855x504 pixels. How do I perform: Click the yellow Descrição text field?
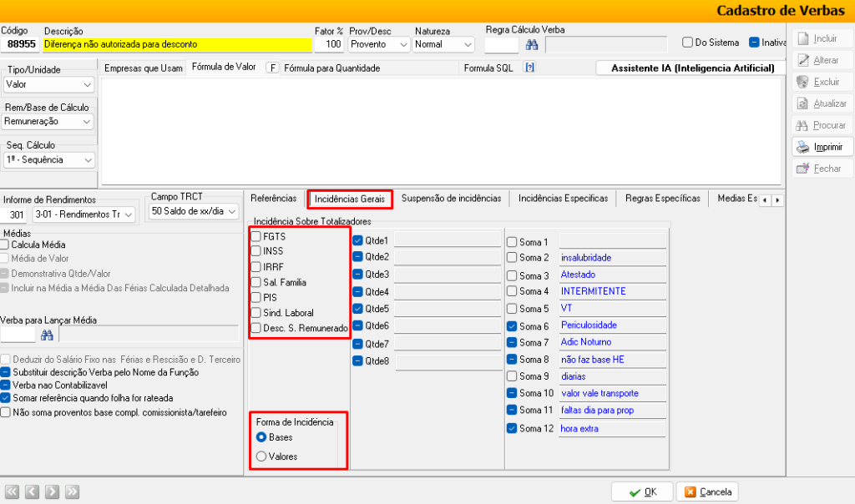point(177,45)
